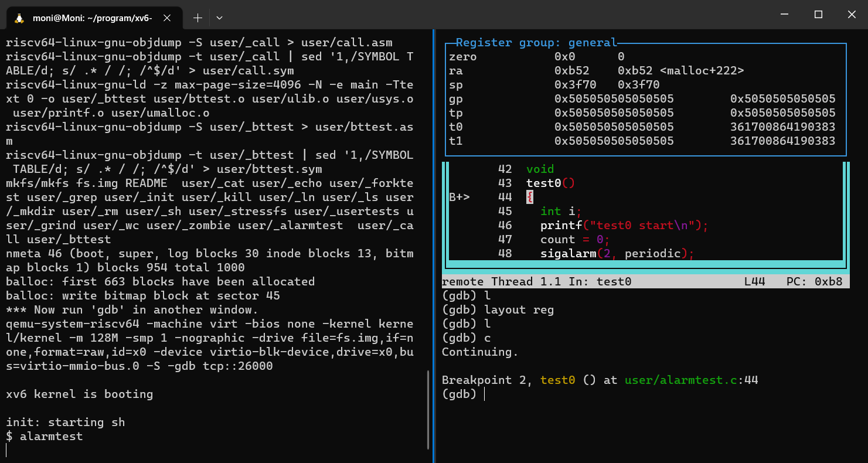The width and height of the screenshot is (868, 463).
Task: Click 'test0()' on source line 43
Action: (550, 183)
